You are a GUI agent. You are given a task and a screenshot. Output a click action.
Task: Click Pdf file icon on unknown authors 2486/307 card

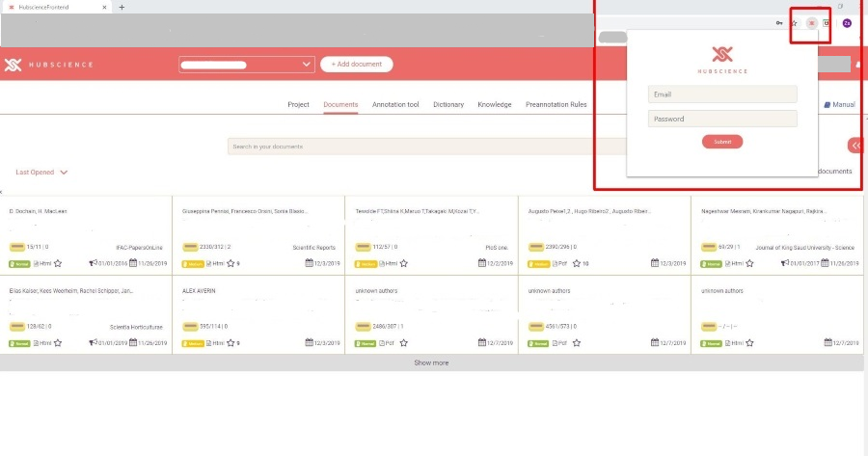[382, 343]
